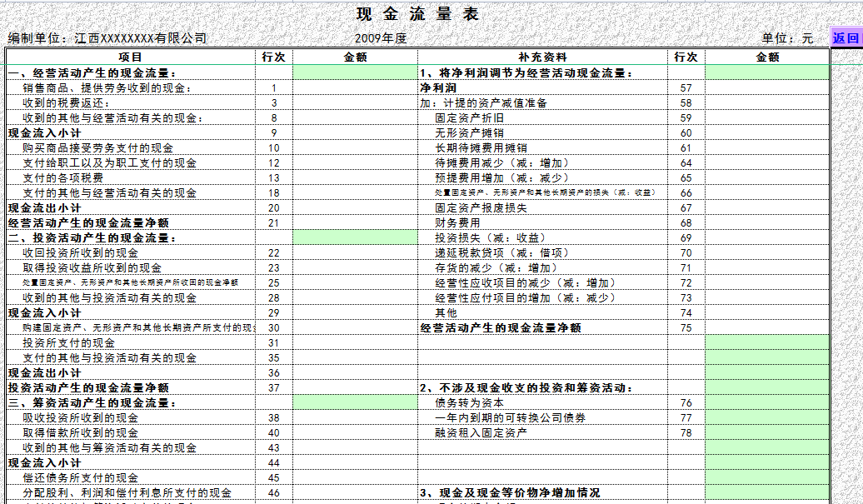Select 支付给职工以及为职工支付的现金 label
Screen dimensions: 863x504
pyautogui.click(x=109, y=163)
